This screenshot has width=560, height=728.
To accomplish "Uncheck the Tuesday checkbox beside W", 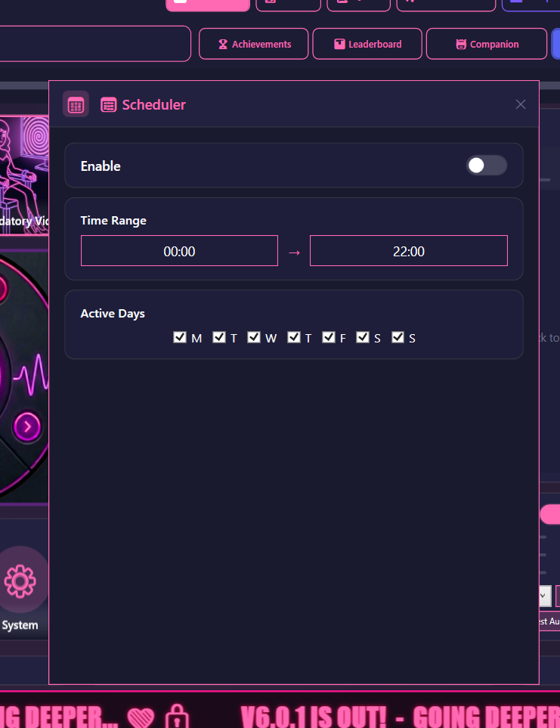I will point(219,337).
